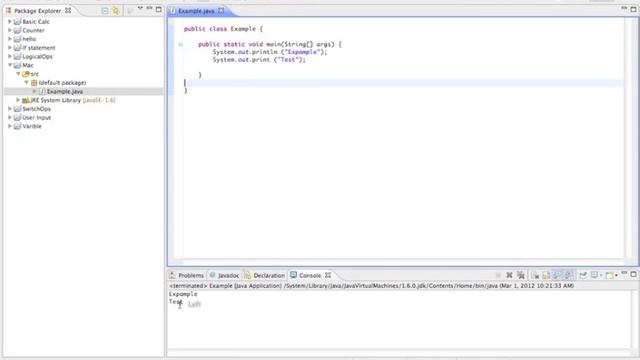The width and height of the screenshot is (640, 360).
Task: Select the hello project
Action: (29, 39)
